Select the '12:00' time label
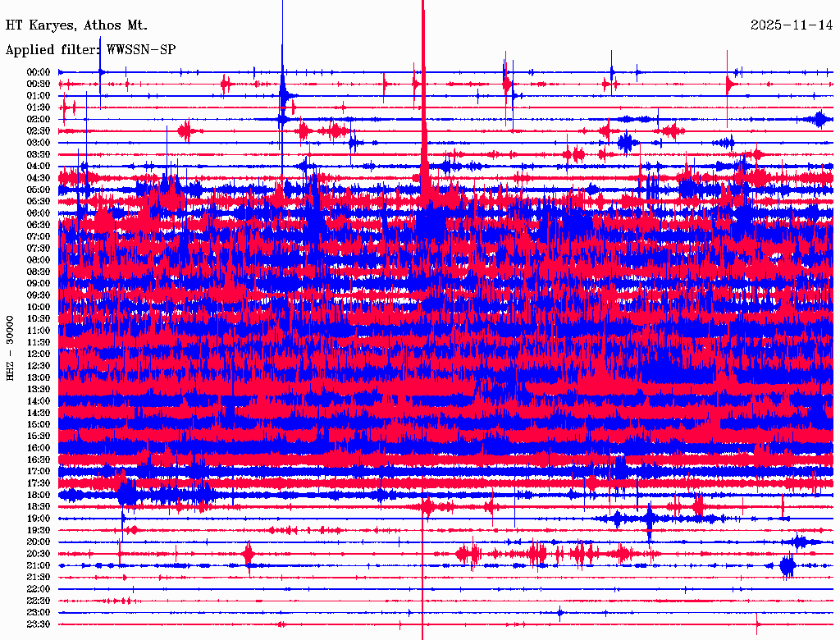 39,354
